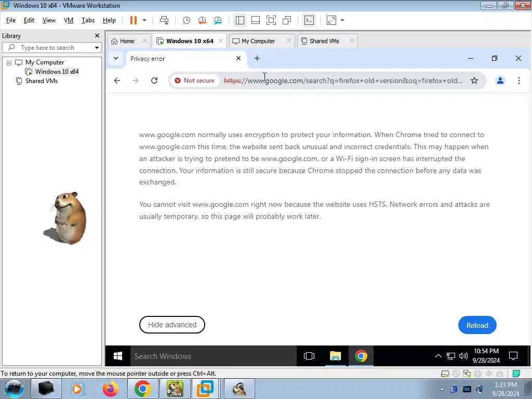Viewport: 532px width, 399px height.
Task: Close the Library panel
Action: pyautogui.click(x=97, y=36)
